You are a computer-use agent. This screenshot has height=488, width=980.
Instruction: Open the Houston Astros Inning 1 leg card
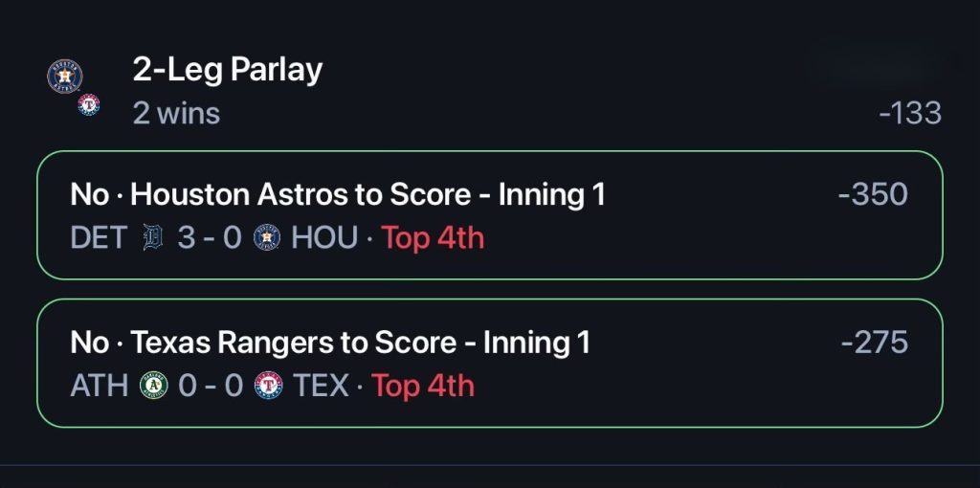pos(490,215)
